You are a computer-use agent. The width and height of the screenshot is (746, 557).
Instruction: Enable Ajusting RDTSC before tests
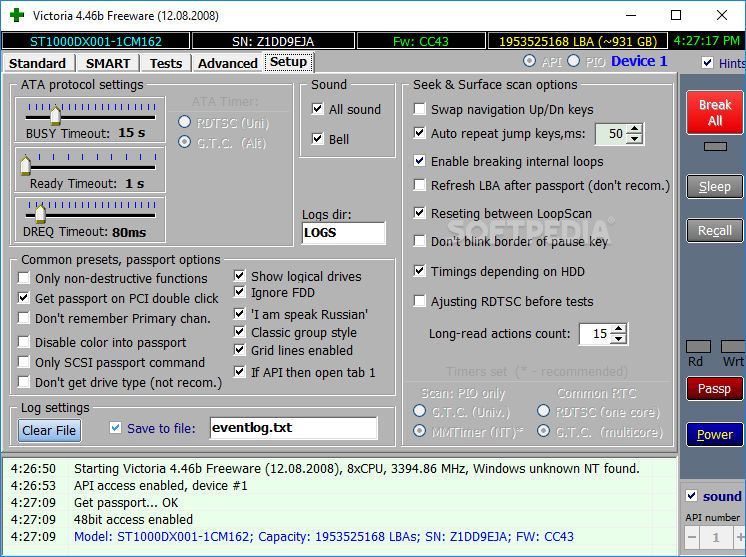tap(419, 301)
